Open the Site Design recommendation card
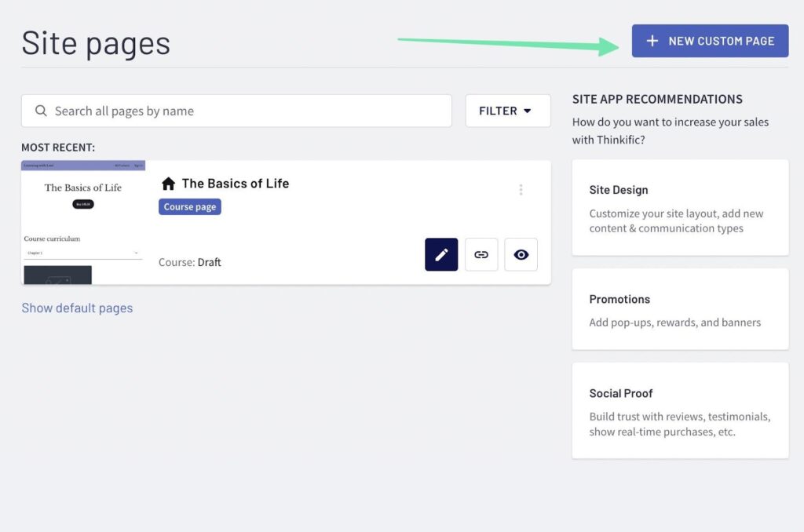Image resolution: width=804 pixels, height=532 pixels. tap(680, 208)
